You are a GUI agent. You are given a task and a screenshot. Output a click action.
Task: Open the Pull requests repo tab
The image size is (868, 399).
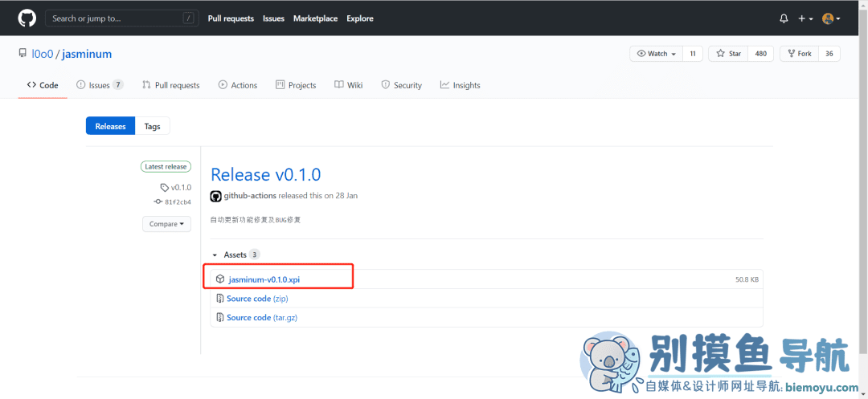pos(171,85)
